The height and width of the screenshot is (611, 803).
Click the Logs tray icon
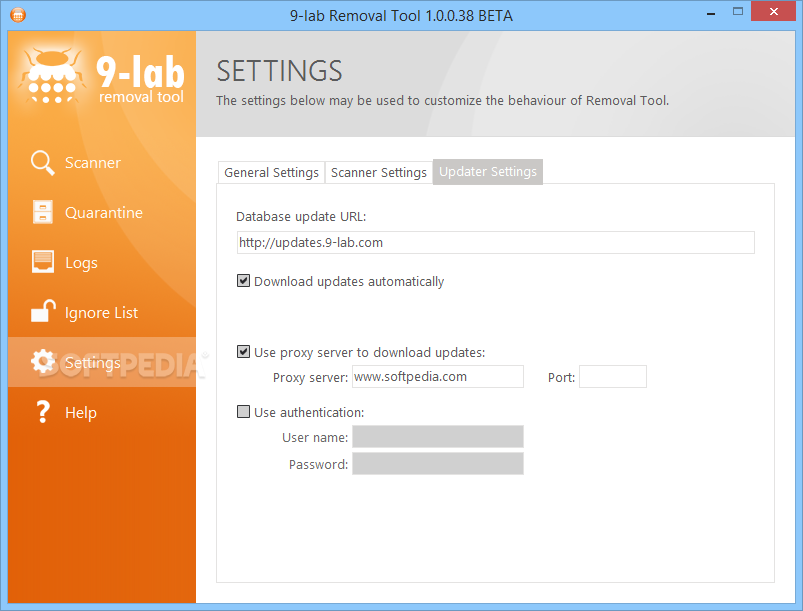tap(43, 262)
